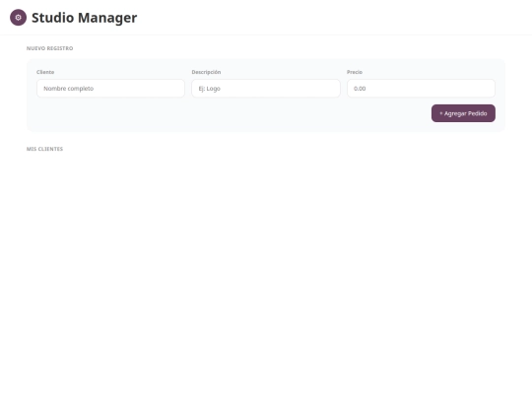Click the word Manager in the header

click(x=107, y=19)
